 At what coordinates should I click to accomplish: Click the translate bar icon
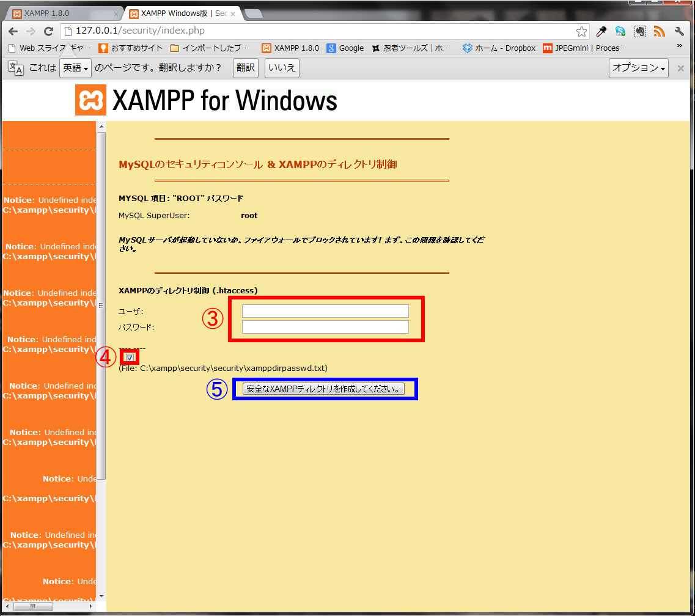click(15, 68)
